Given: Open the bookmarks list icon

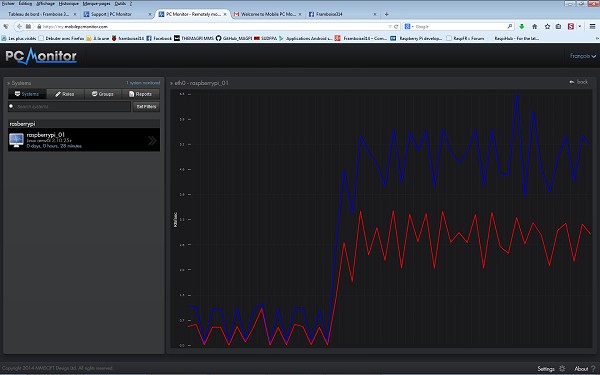Looking at the screenshot, I should pyautogui.click(x=558, y=26).
